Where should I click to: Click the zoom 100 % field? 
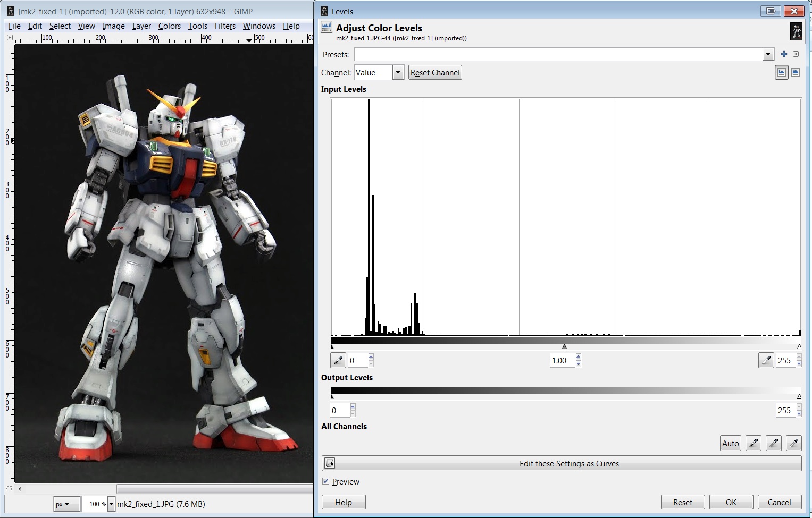pyautogui.click(x=95, y=504)
